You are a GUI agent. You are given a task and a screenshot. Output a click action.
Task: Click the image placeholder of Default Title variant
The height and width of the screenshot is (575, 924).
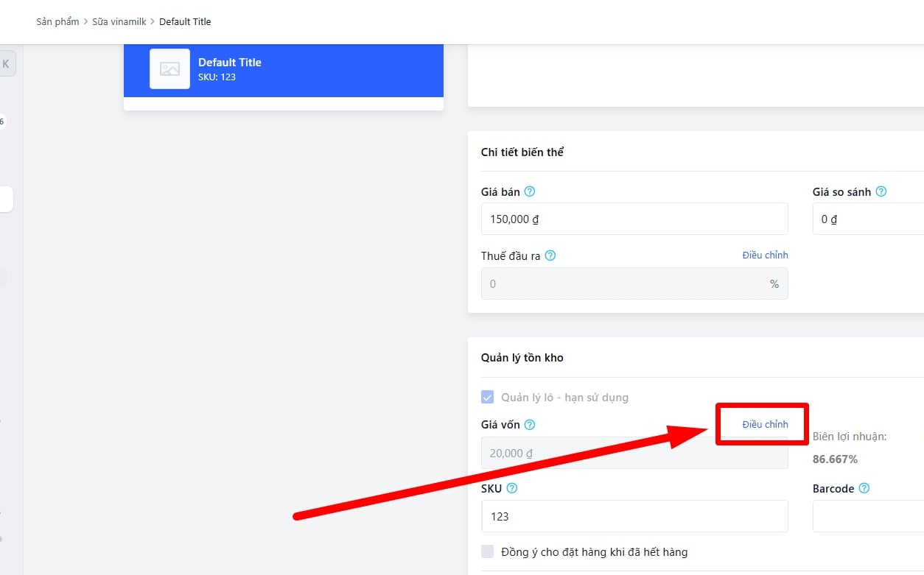[169, 69]
